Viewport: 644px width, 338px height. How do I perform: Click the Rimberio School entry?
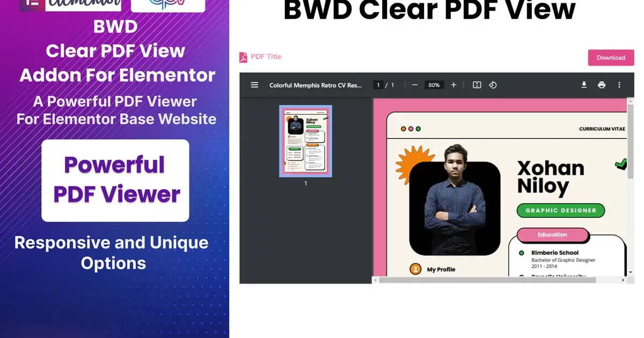click(555, 253)
